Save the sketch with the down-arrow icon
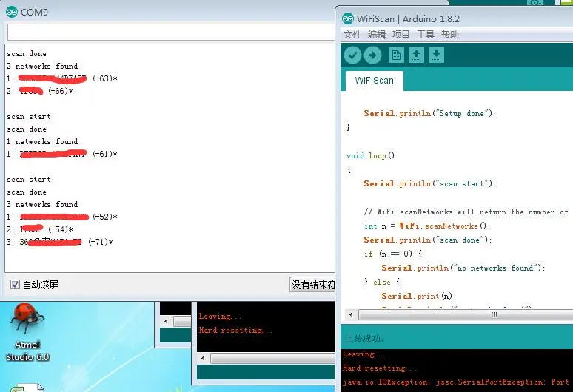This screenshot has width=573, height=392. (436, 55)
